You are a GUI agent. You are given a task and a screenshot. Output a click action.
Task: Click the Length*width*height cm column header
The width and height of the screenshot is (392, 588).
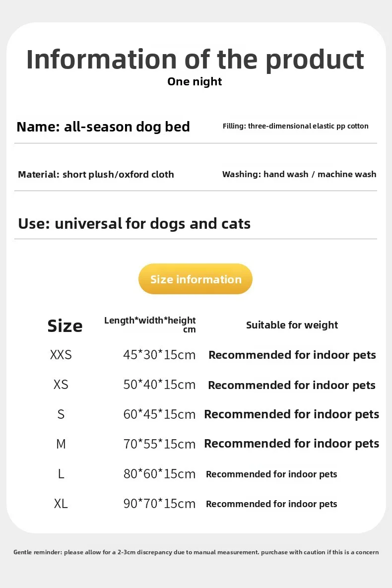tap(150, 325)
